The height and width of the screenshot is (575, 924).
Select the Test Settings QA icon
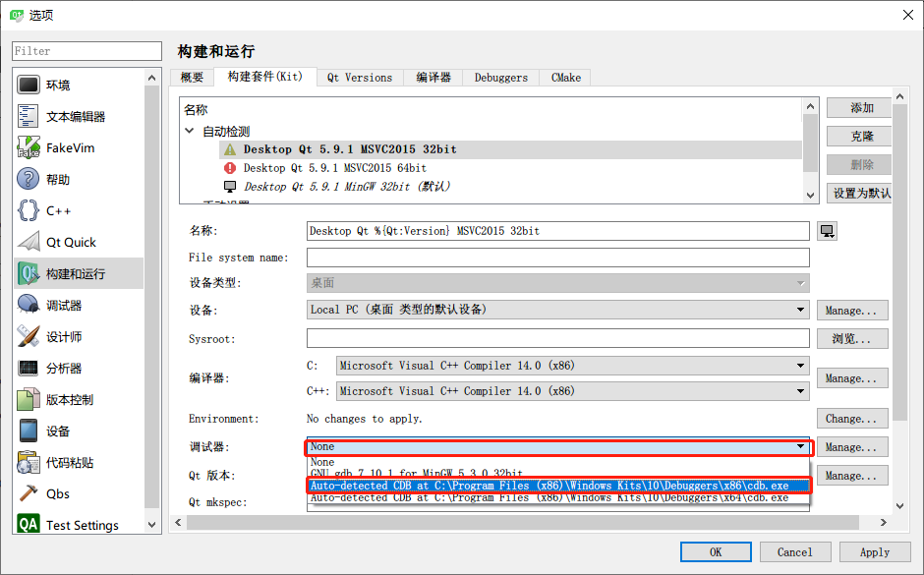29,524
